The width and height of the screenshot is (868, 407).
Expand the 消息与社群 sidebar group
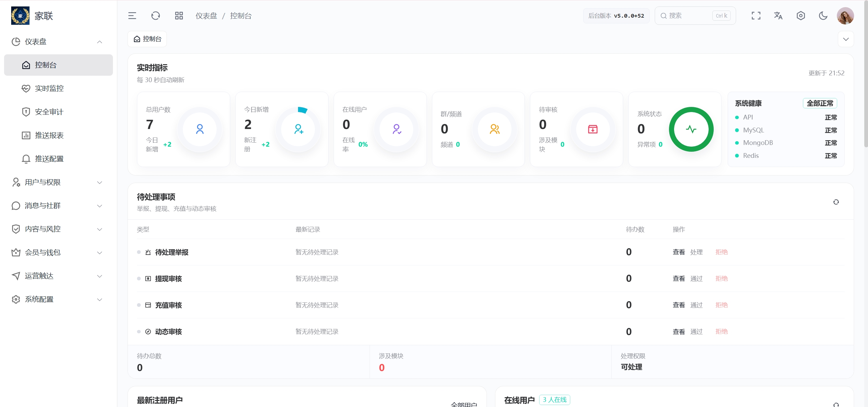click(58, 206)
